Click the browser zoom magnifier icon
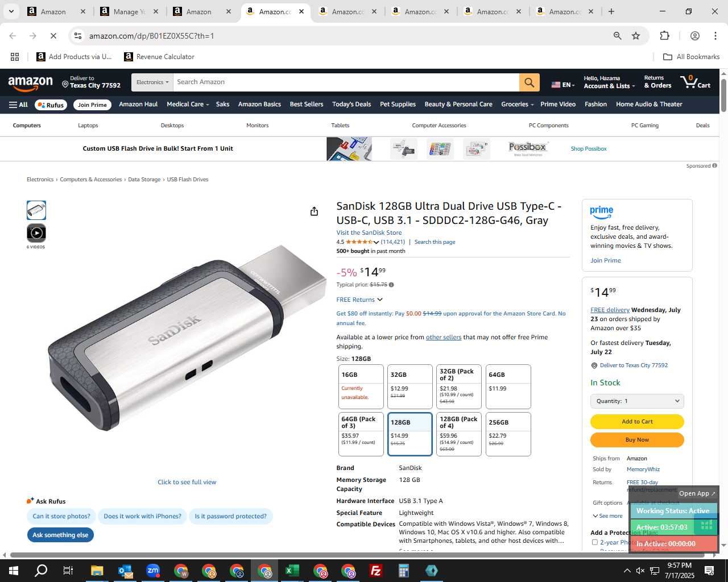 coord(617,36)
